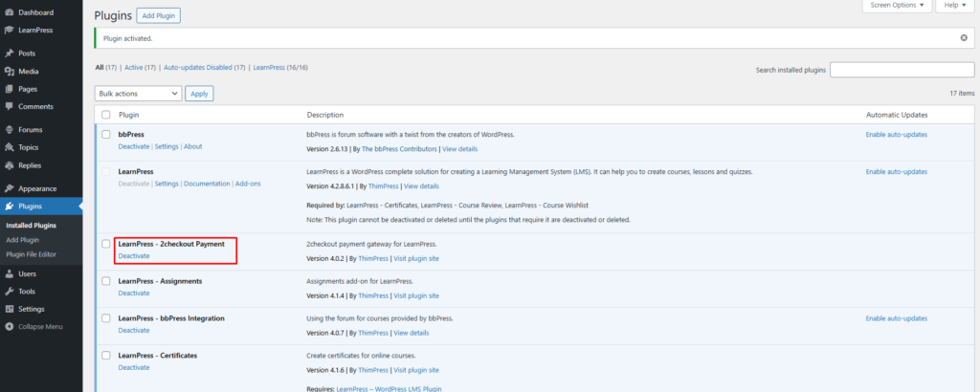
Task: Expand the Screen Options panel
Action: pos(897,5)
